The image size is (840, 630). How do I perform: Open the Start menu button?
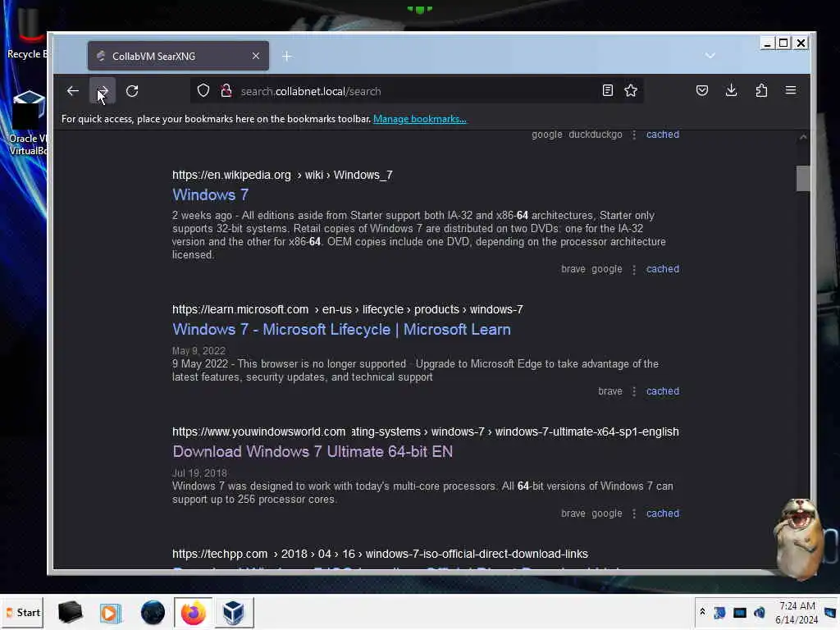click(22, 612)
